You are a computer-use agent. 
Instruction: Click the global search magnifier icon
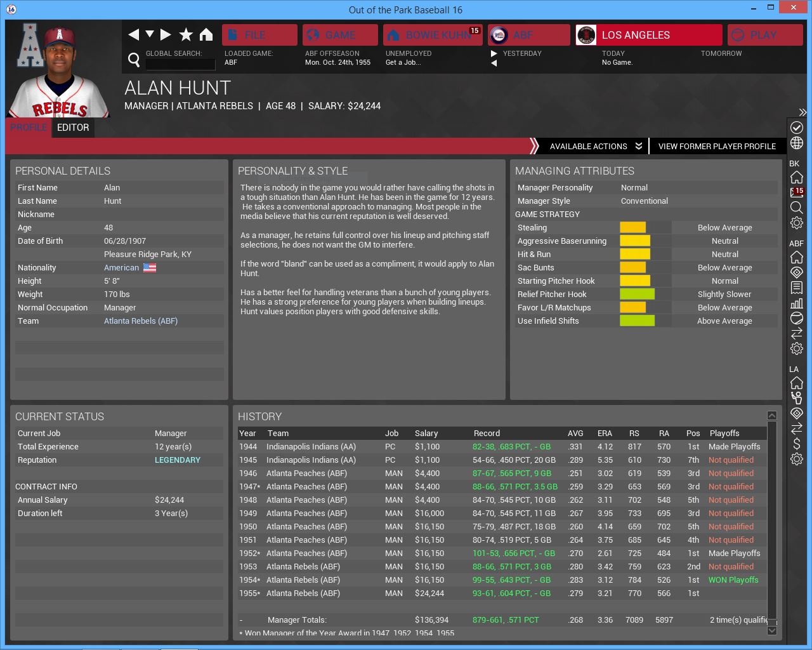134,60
